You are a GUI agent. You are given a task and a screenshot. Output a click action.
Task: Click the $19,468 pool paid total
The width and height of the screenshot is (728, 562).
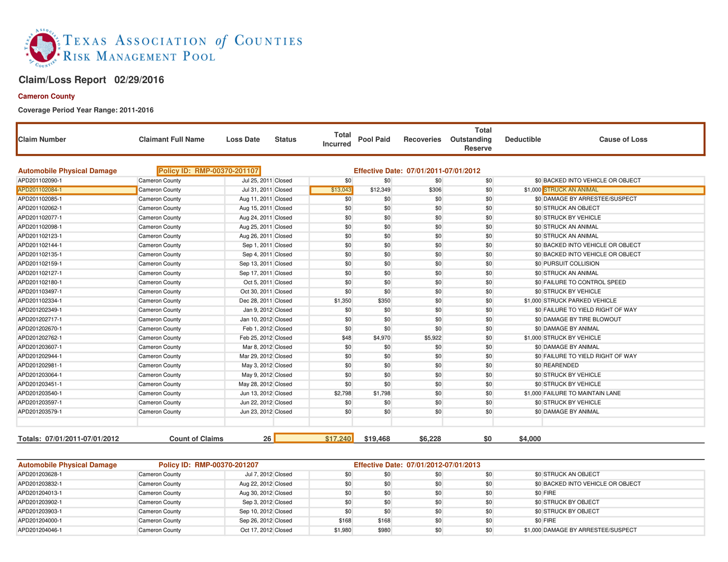pyautogui.click(x=377, y=439)
